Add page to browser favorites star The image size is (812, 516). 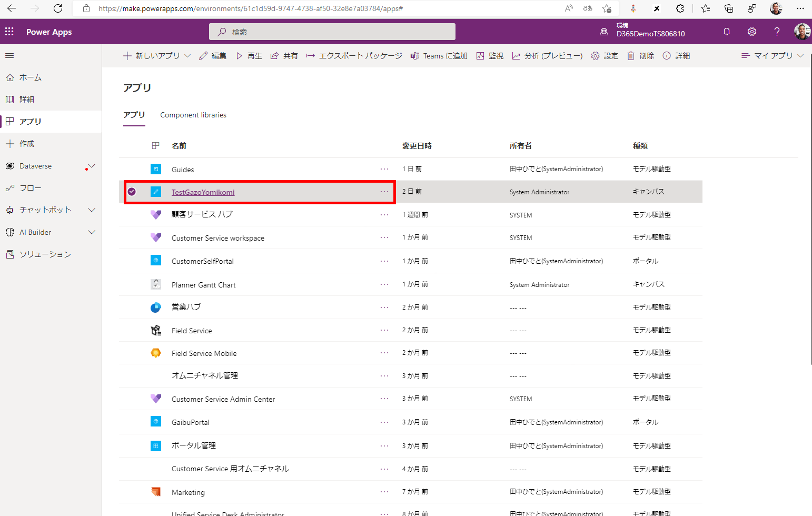[607, 8]
